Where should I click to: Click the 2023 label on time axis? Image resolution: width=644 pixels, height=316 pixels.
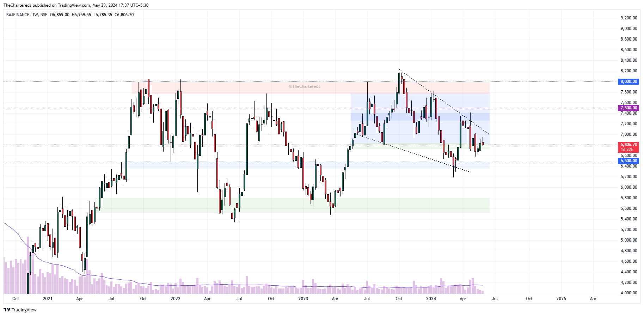click(x=303, y=299)
